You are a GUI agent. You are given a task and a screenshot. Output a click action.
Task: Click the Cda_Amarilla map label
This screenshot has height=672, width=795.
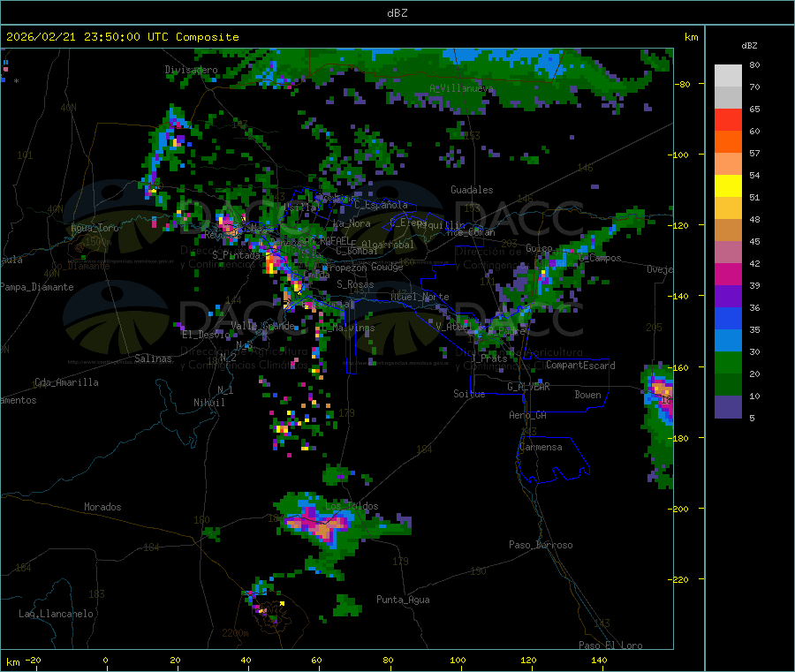[x=66, y=382]
